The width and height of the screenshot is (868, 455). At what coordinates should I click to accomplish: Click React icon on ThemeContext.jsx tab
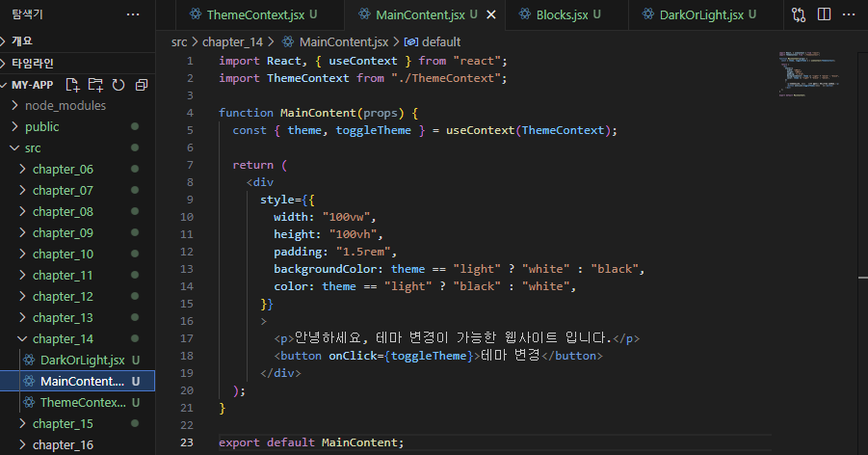(196, 14)
